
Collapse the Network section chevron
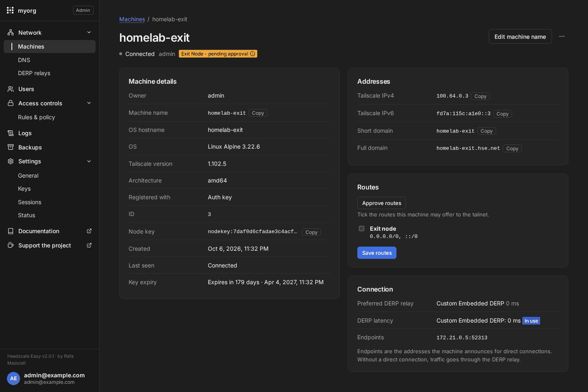pos(89,32)
